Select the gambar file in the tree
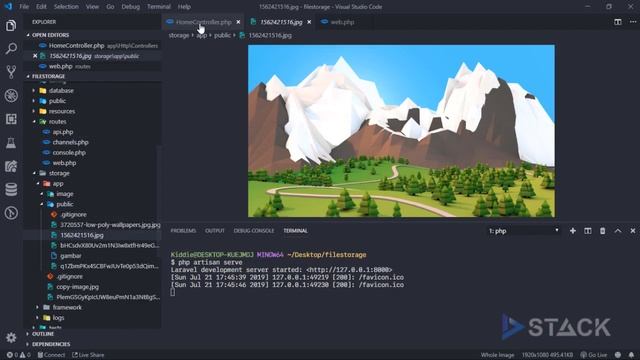640x360 pixels. click(71, 256)
